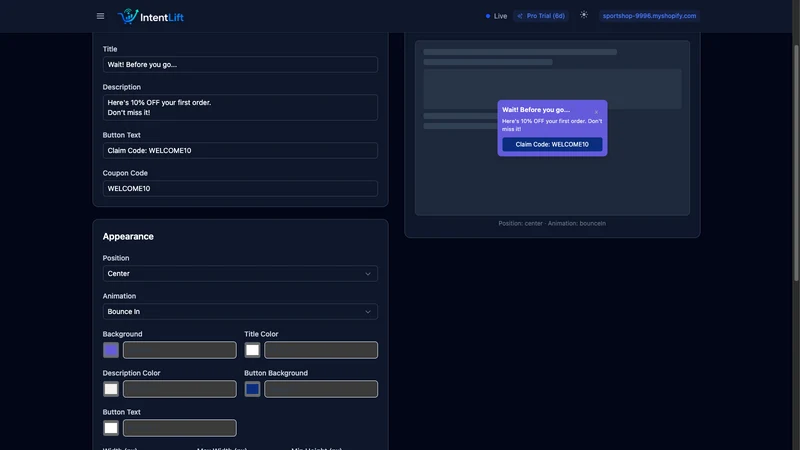Image resolution: width=800 pixels, height=450 pixels.
Task: Open the Animation dropdown set to Bounce In
Action: (240, 311)
